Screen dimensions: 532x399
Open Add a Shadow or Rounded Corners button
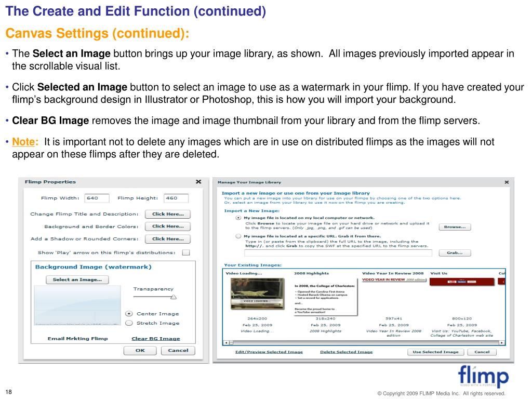[168, 239]
